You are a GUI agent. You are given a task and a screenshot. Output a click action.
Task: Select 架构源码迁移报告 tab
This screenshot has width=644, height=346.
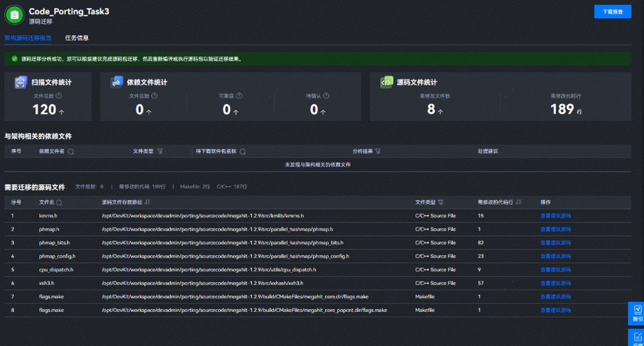click(x=28, y=38)
